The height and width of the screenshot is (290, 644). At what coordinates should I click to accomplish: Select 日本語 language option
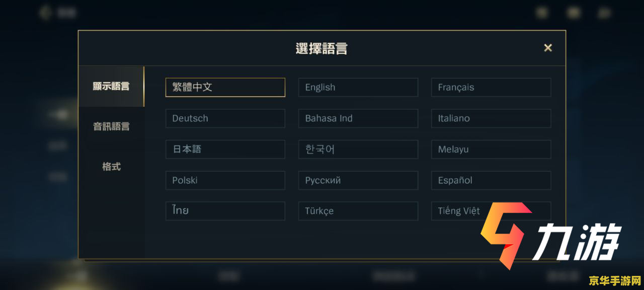[x=225, y=150]
